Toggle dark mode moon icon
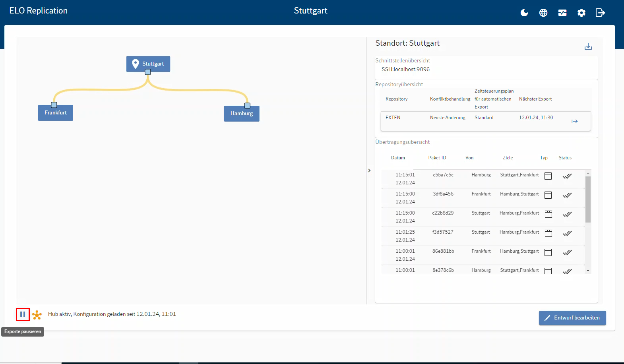 [524, 13]
